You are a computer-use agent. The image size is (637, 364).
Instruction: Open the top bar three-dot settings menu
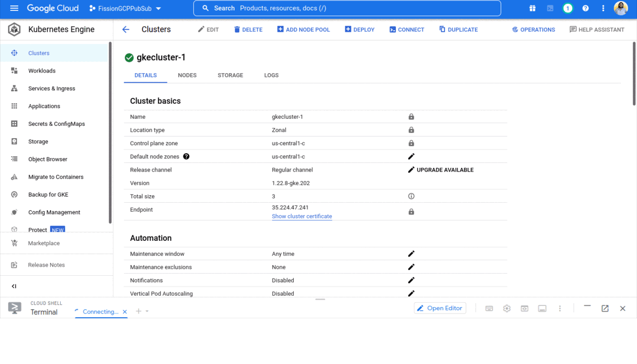tap(603, 8)
